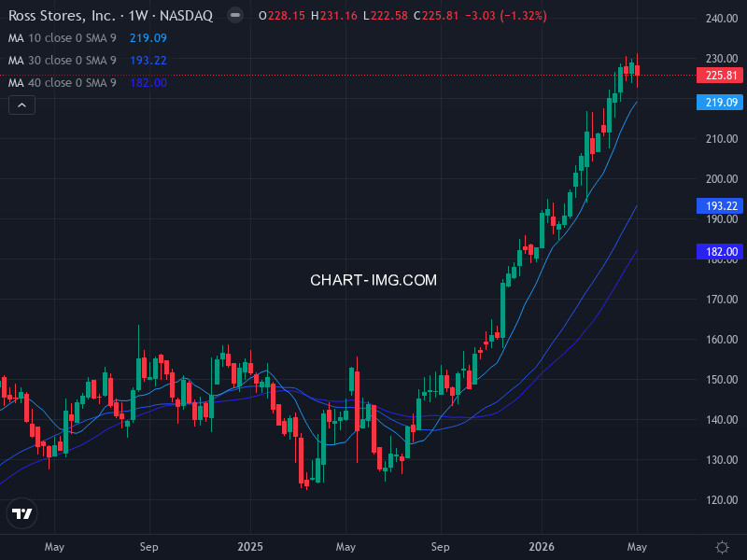Click the red 225.81 current price label
747x560 pixels.
pos(720,76)
